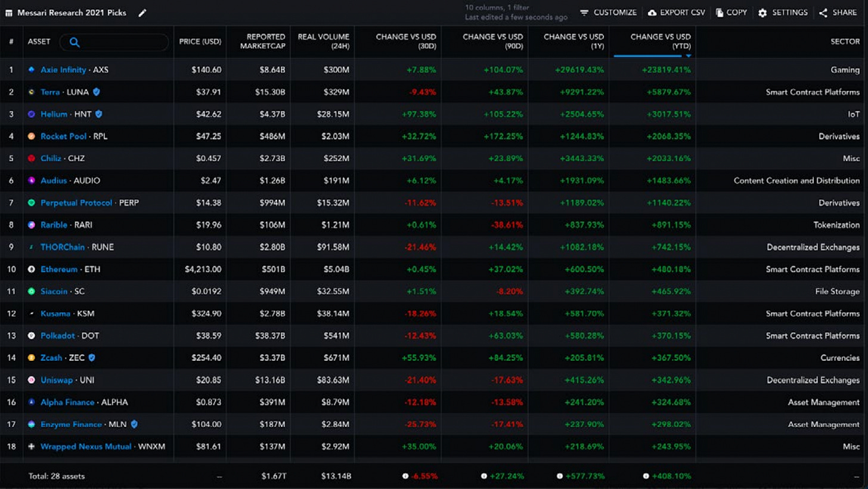Sort by Change vs USD (30D) header
Screen dimensions: 868x489
tap(406, 42)
